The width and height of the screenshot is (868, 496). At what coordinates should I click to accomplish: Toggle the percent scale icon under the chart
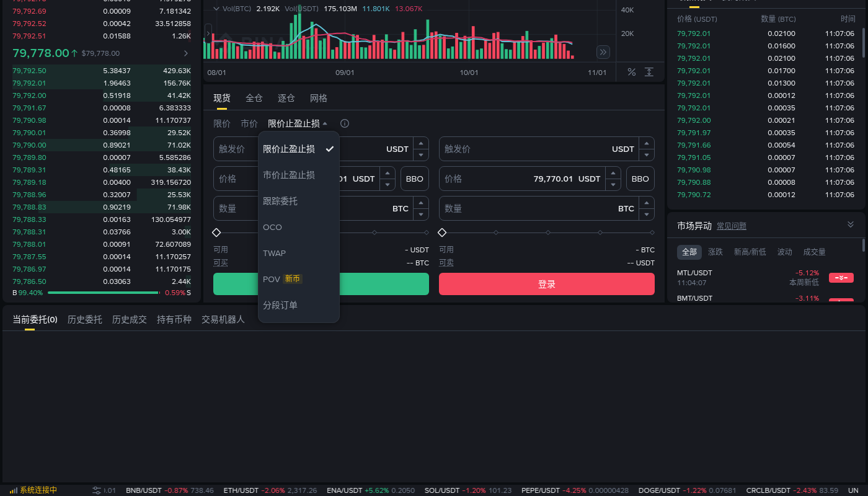pyautogui.click(x=631, y=72)
